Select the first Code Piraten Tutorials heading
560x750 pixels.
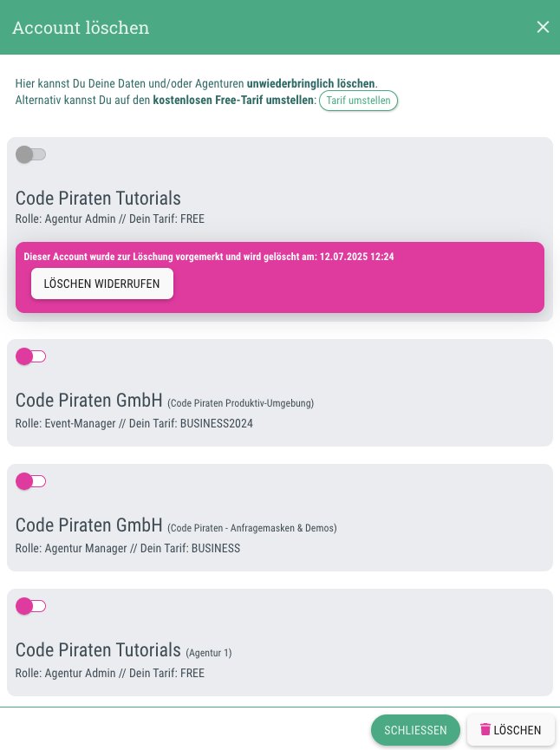coord(98,198)
